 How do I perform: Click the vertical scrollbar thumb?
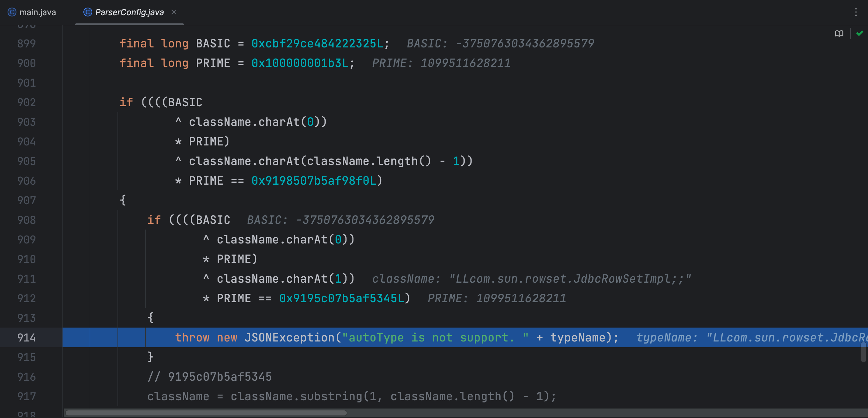863,352
